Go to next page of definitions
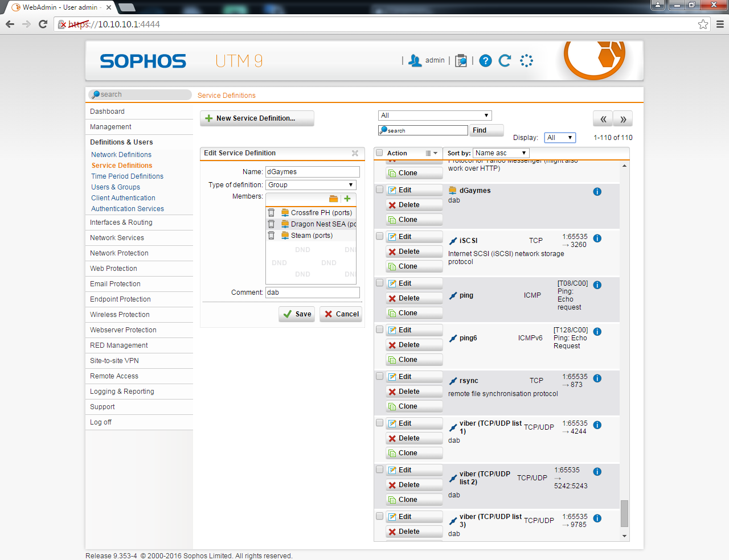729x560 pixels. click(623, 119)
